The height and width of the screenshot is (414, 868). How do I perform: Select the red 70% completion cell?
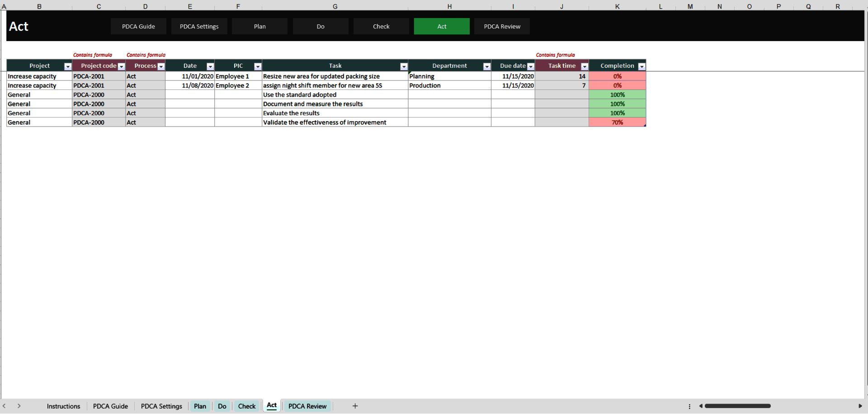[x=618, y=122]
